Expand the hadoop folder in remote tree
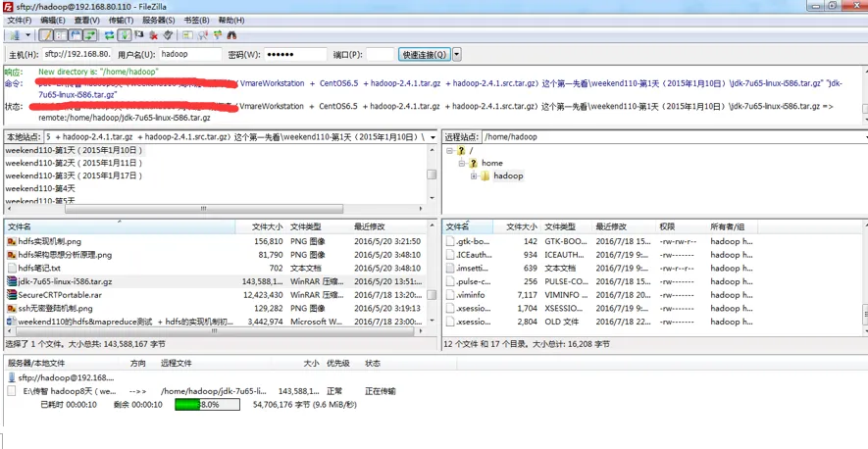This screenshot has height=449, width=868. coord(474,176)
